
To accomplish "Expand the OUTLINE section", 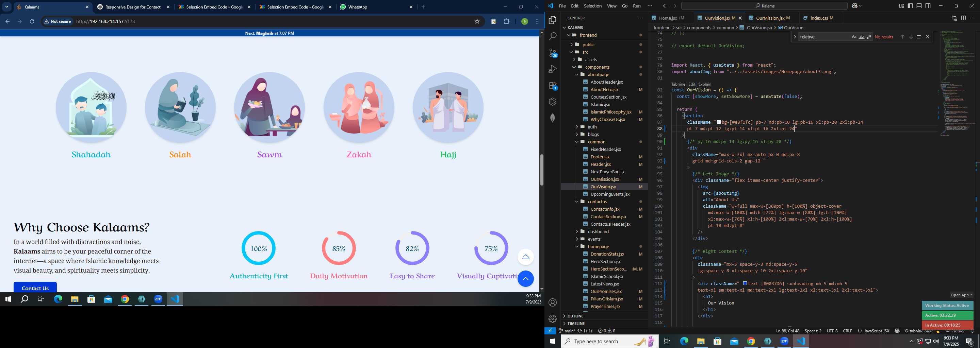I will (564, 316).
